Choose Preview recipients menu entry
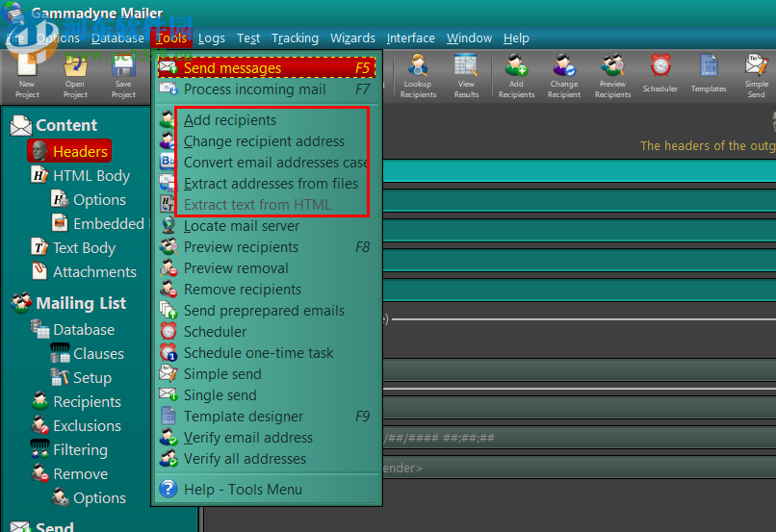 pyautogui.click(x=267, y=246)
